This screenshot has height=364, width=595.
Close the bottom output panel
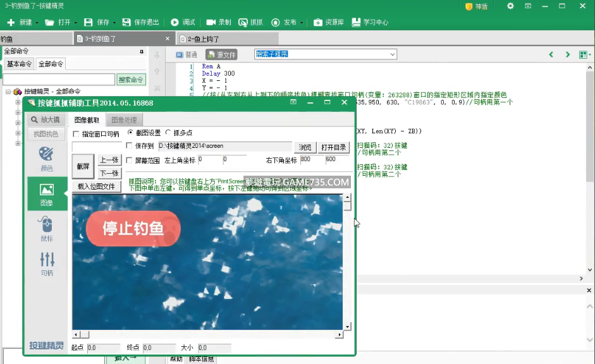589,291
